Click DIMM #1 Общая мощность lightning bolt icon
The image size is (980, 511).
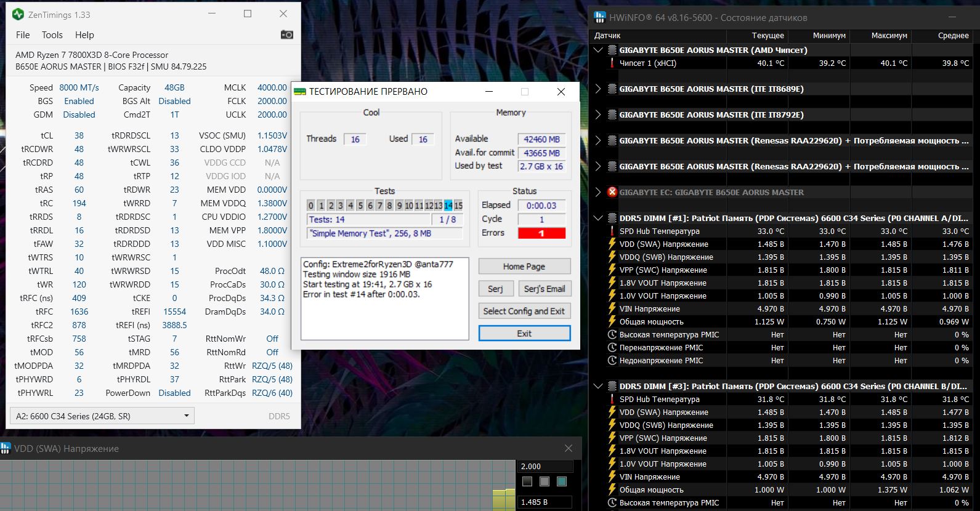coord(612,321)
